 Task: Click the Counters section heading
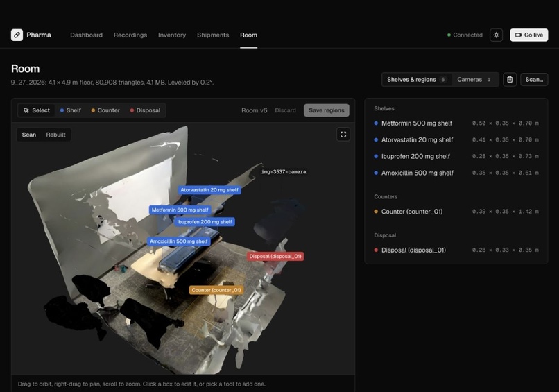click(x=386, y=197)
